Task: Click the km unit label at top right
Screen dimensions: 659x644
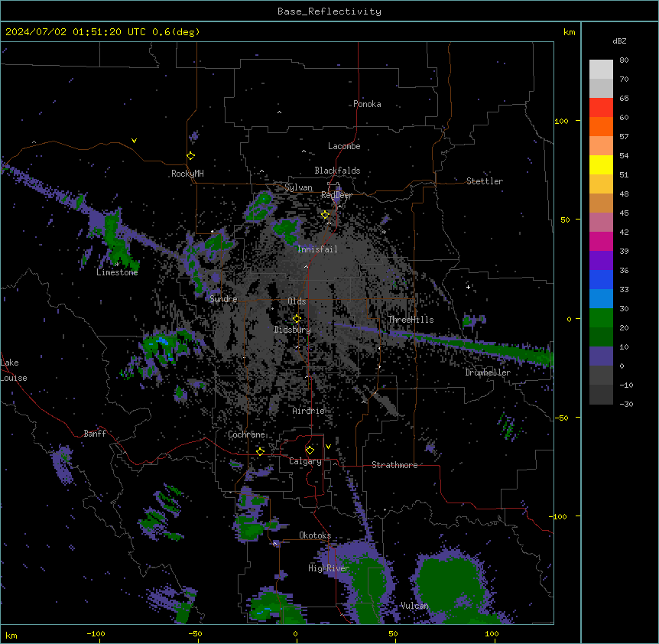Action: [x=570, y=32]
